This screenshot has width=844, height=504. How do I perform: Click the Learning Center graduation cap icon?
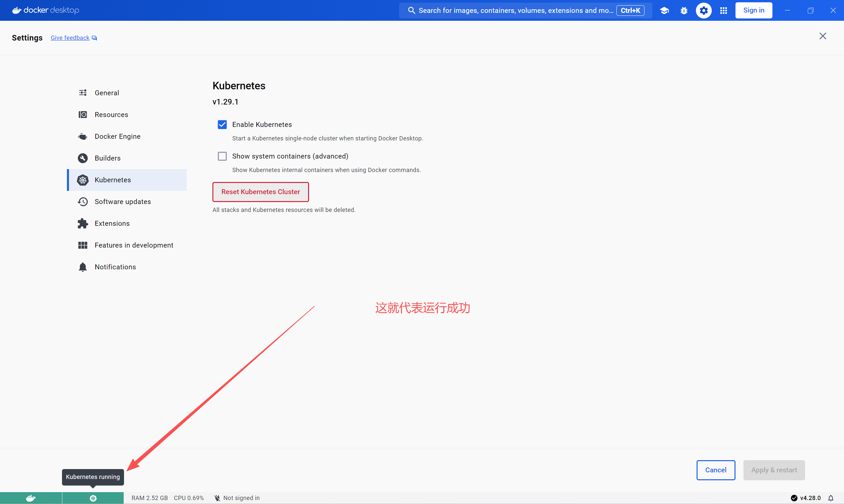coord(664,11)
